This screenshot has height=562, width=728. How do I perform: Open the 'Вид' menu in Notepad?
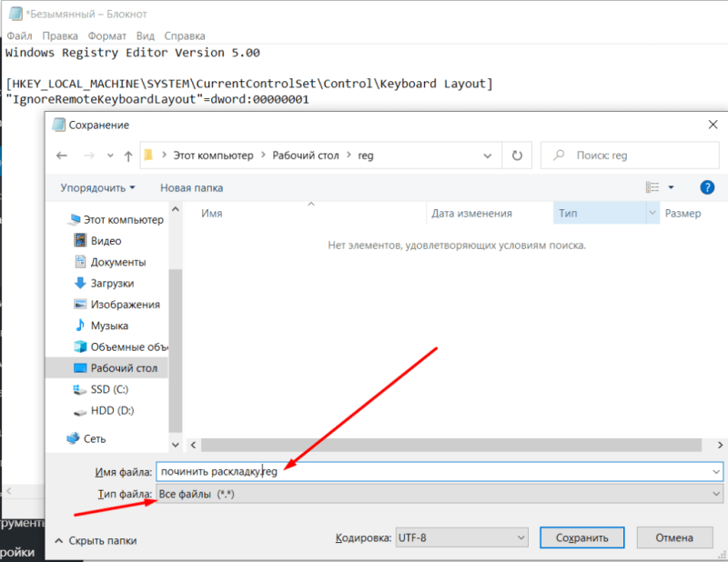coord(146,35)
